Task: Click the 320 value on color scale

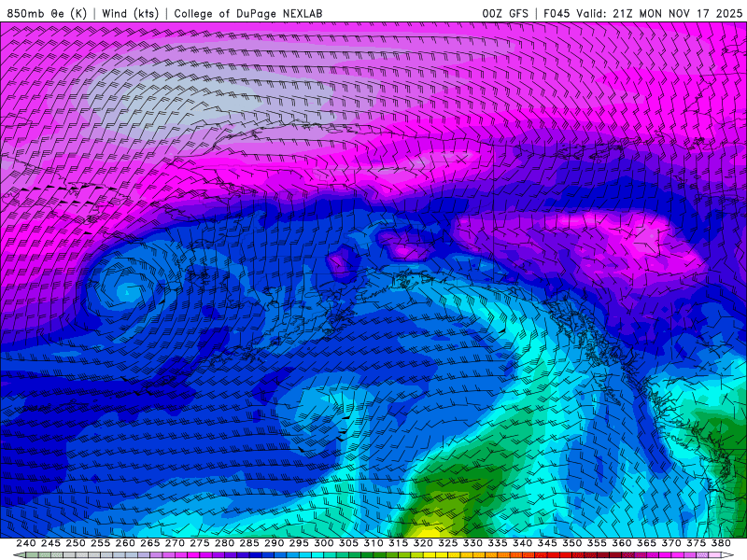Action: 423,543
